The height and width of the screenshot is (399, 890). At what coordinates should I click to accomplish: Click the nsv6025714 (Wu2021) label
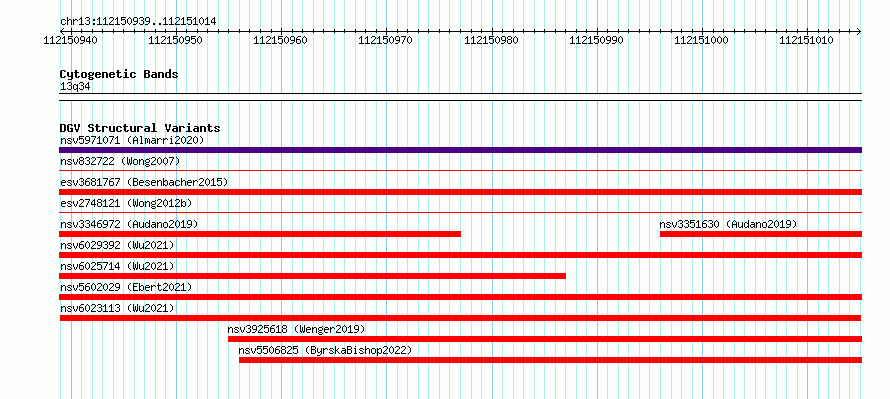coord(117,266)
